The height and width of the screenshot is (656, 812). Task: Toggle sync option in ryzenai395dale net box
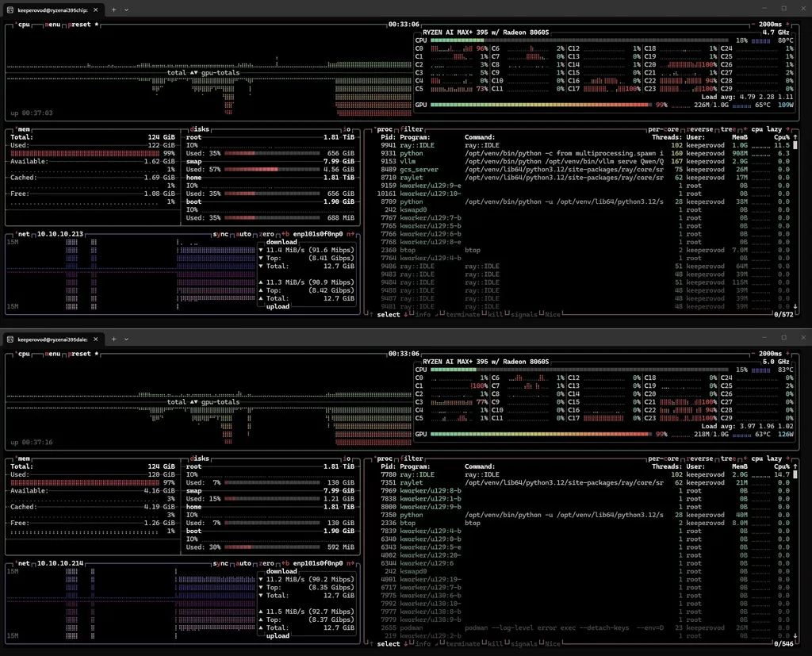click(x=220, y=563)
